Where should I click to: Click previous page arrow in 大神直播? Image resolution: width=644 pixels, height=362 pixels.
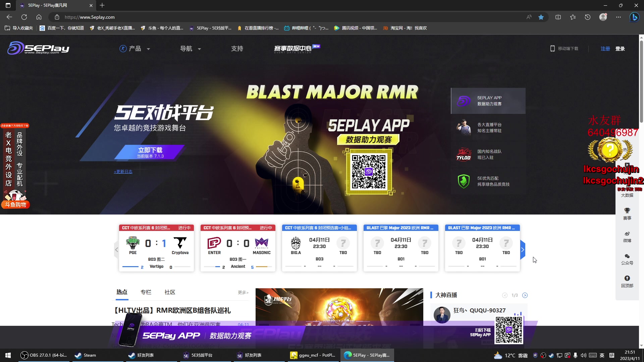point(505,295)
